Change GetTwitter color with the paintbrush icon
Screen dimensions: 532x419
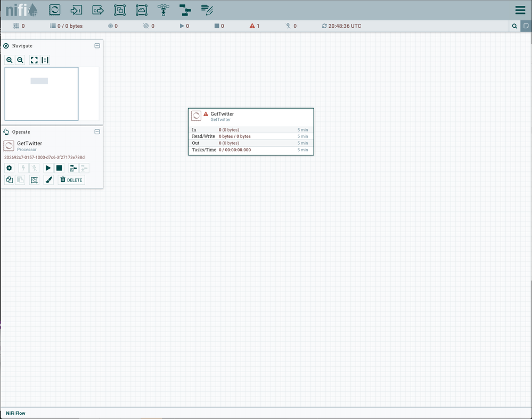click(48, 179)
